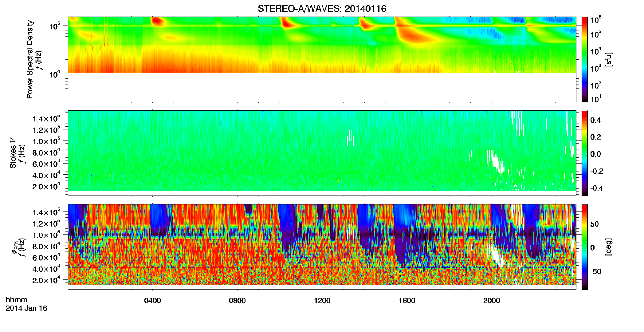Select "-0.2" on the Stokes V color bar

tap(597, 171)
